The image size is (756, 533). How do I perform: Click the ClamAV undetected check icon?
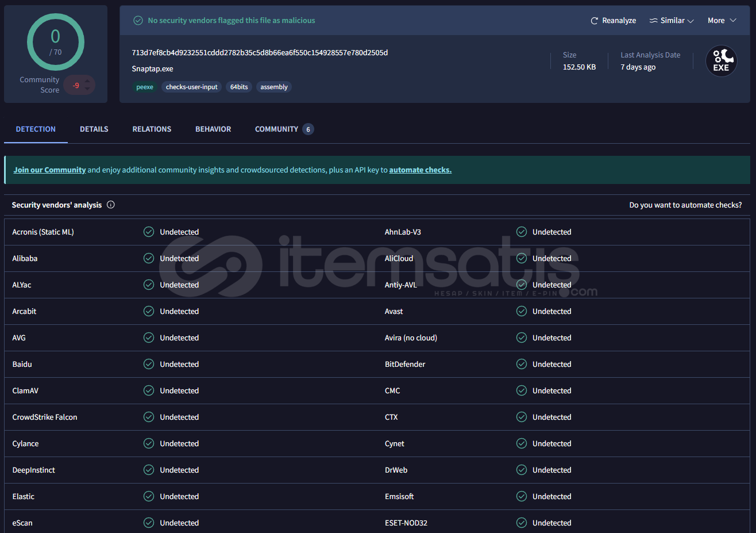pyautogui.click(x=149, y=390)
